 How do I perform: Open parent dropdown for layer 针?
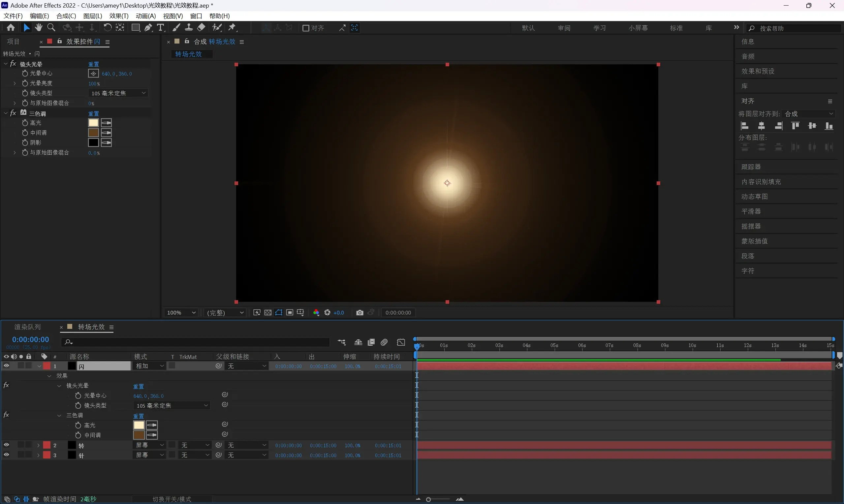point(246,455)
